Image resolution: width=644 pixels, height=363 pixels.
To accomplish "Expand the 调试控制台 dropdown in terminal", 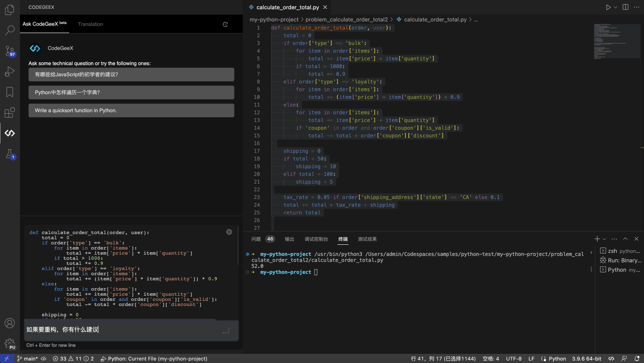I will point(316,239).
